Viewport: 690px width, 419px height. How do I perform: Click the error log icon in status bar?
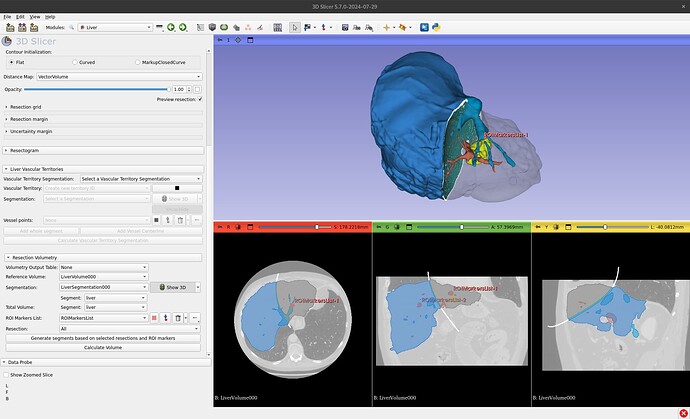683,413
